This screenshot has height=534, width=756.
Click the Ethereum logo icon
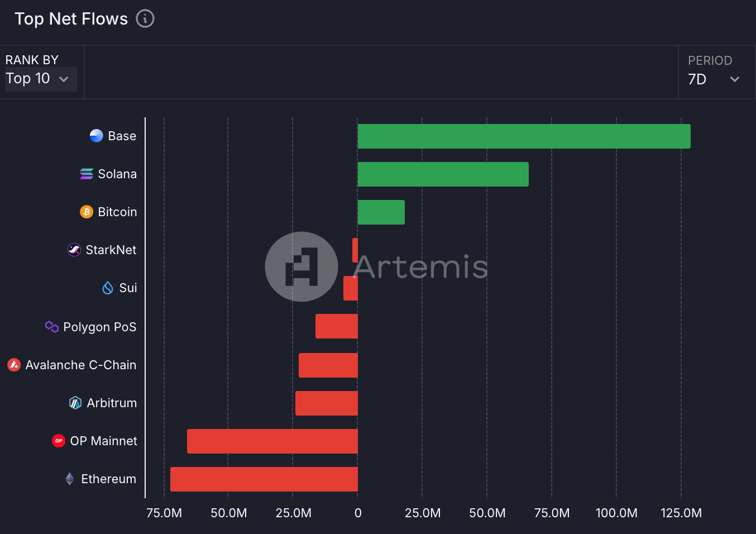coord(70,479)
